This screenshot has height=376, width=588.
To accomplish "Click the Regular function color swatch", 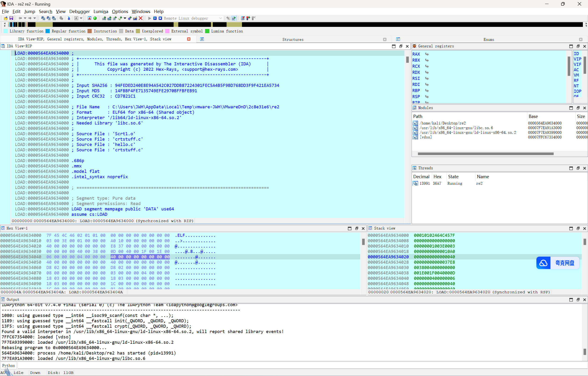I will 48,31.
